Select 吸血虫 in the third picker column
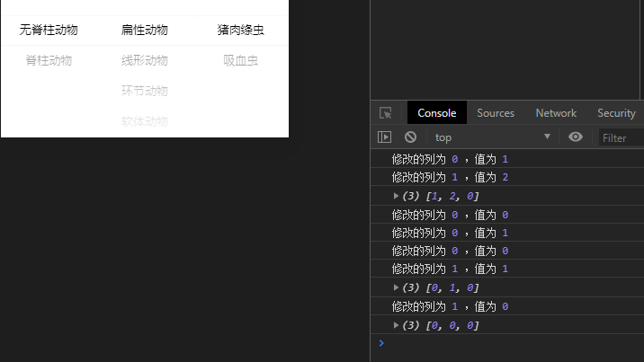 [241, 61]
